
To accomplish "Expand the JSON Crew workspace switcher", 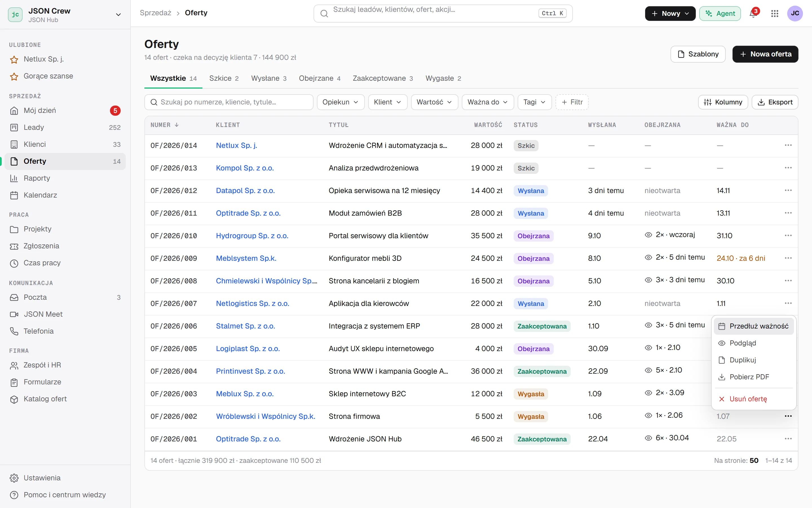I will (65, 14).
